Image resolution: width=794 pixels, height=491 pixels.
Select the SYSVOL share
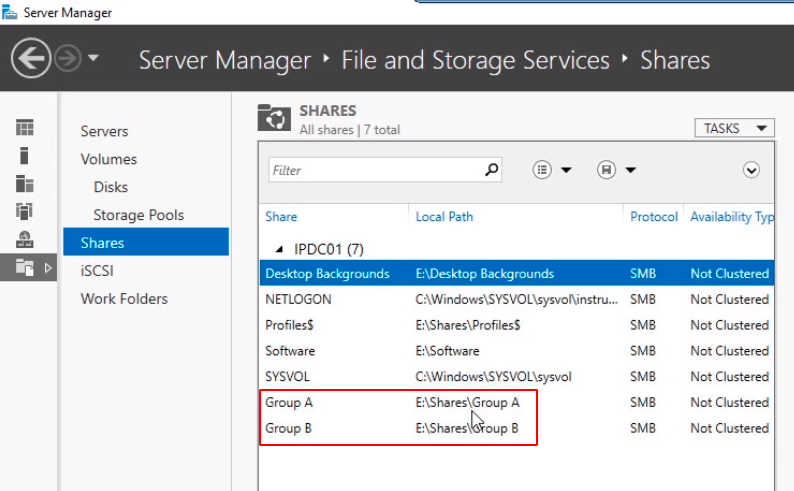click(x=287, y=377)
